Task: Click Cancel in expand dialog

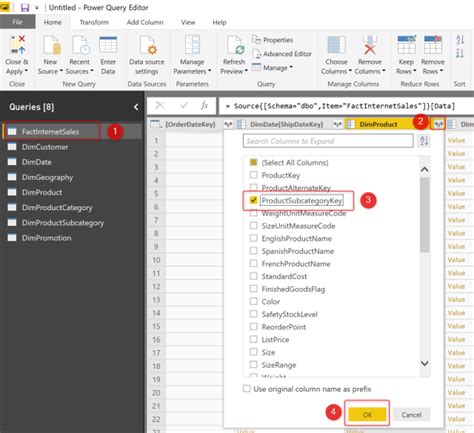Action: (411, 414)
